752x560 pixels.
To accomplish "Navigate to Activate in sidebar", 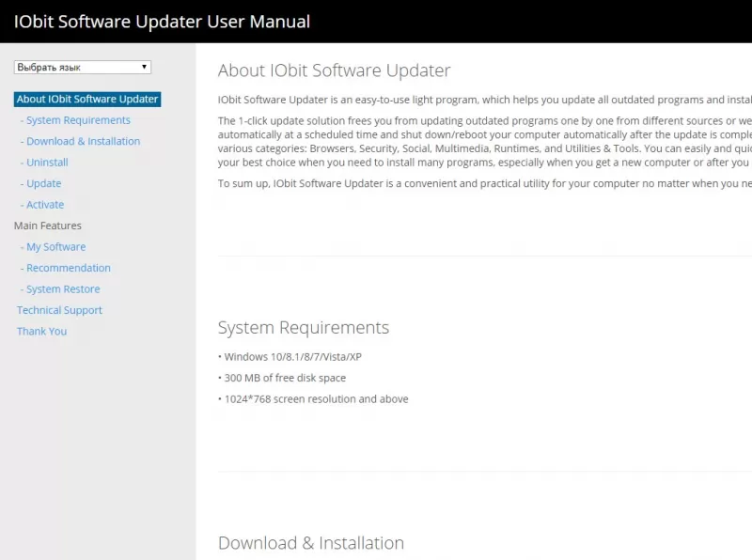I will click(45, 205).
